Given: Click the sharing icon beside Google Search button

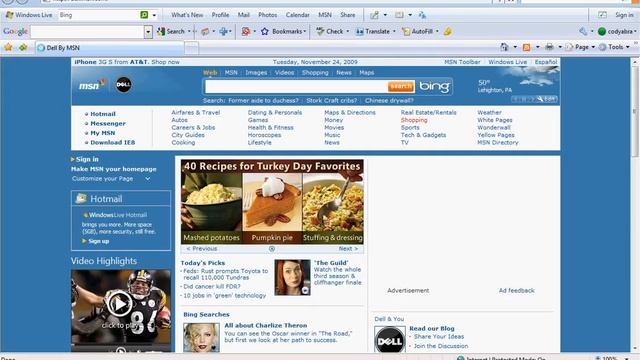Looking at the screenshot, I should pyautogui.click(x=205, y=31).
